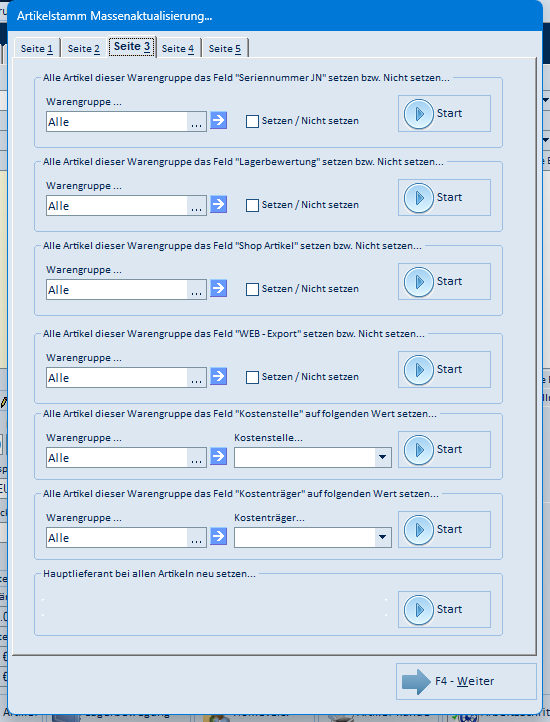The image size is (550, 722).
Task: Click blue arrow next to Seriennummer JN Warengruppe
Action: point(219,121)
